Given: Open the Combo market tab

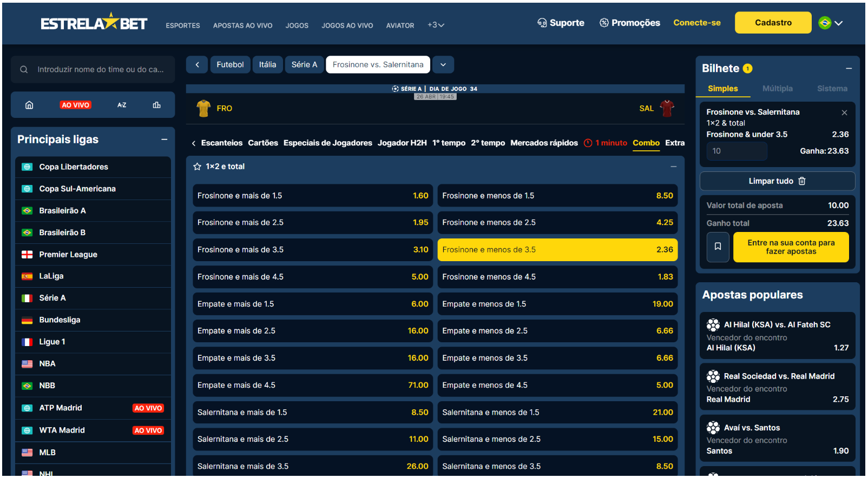Looking at the screenshot, I should coord(646,143).
